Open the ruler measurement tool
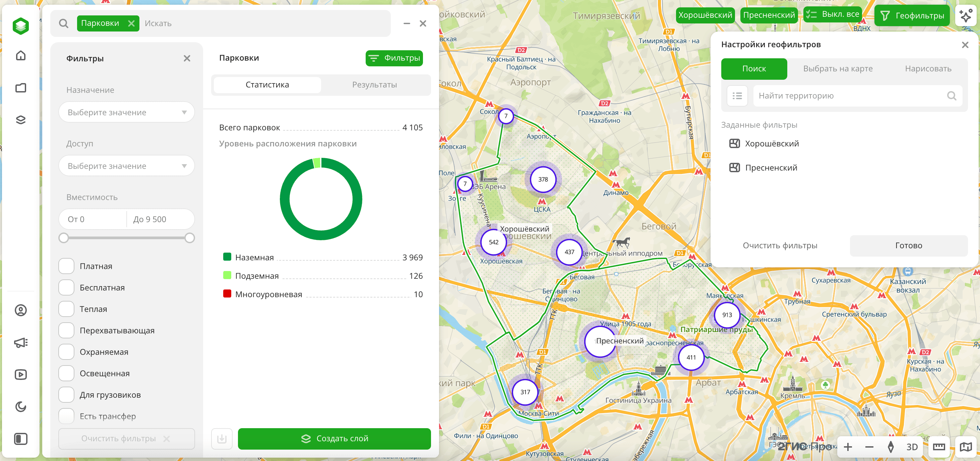Screen dimensions: 980x461 938,447
